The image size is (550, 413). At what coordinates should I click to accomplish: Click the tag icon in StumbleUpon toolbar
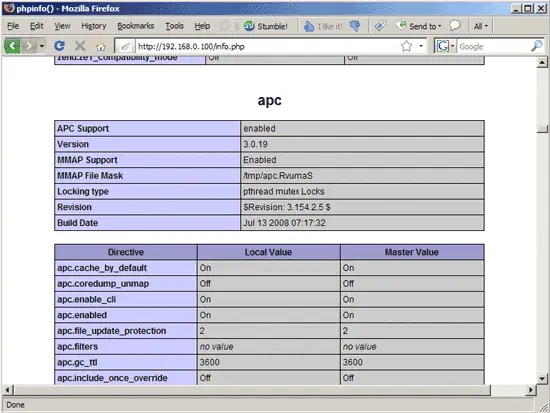pyautogui.click(x=380, y=26)
